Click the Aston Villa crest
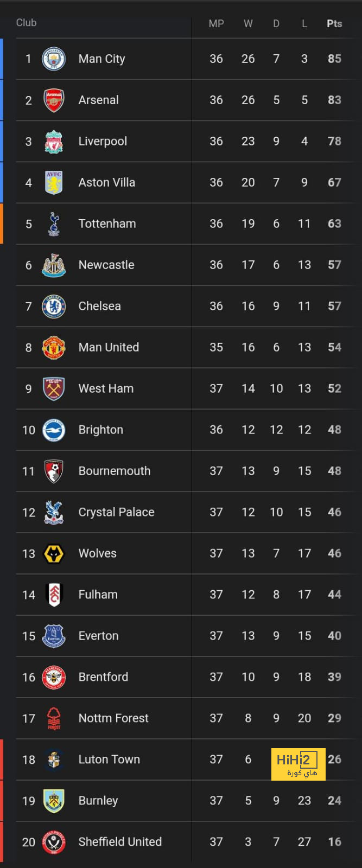This screenshot has height=868, width=362. (x=54, y=182)
